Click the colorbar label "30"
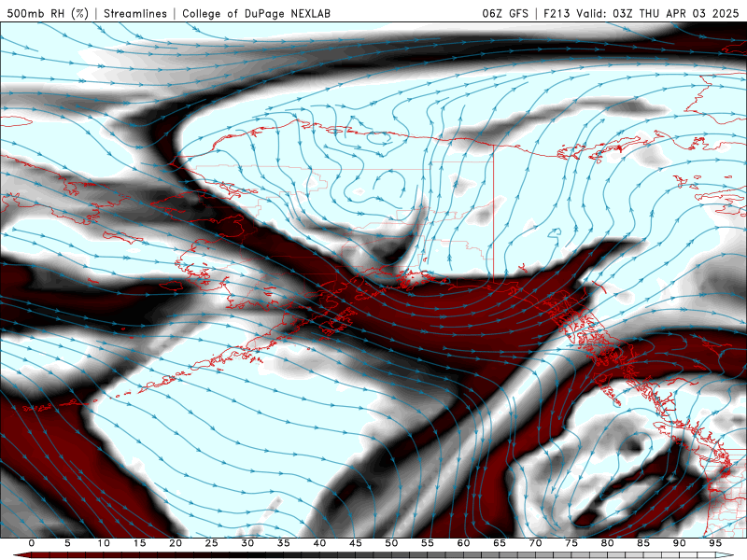Viewport: 747px width, 560px height. [247, 543]
